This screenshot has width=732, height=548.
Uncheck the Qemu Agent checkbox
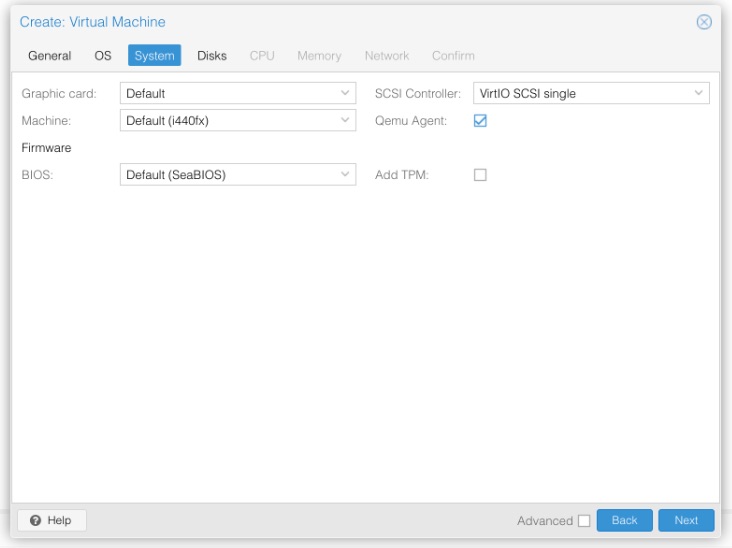(480, 120)
